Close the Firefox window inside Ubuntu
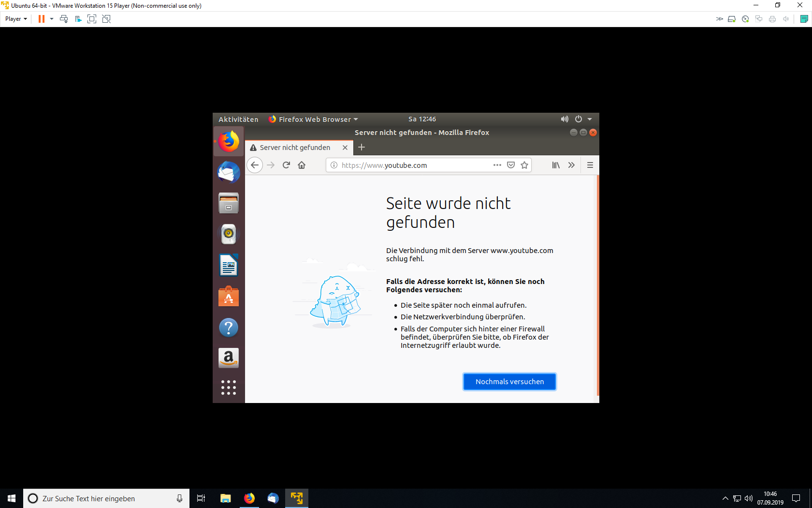Viewport: 812px width, 508px height. [x=593, y=133]
